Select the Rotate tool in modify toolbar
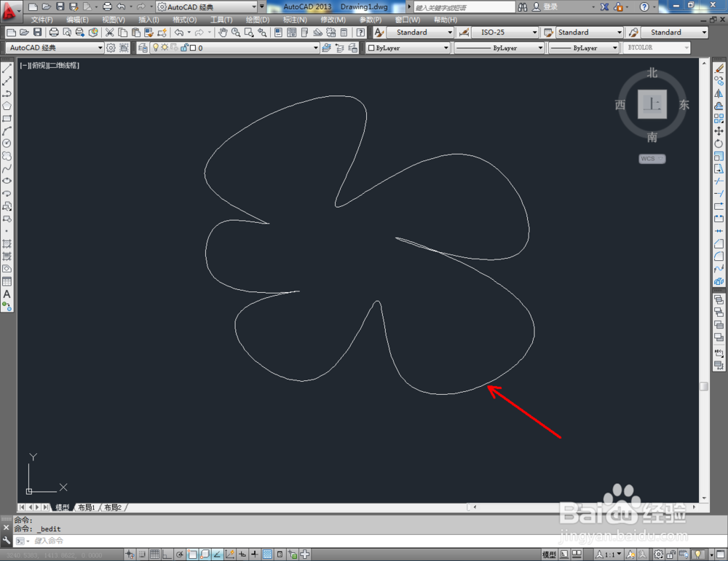Viewport: 728px width, 561px height. 719,144
